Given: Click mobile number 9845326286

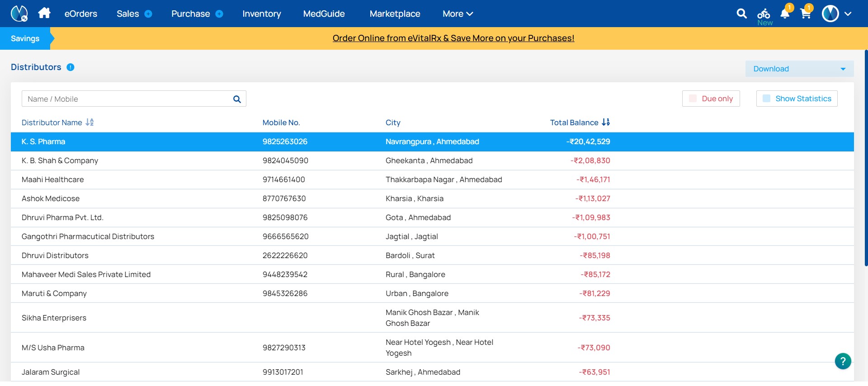Looking at the screenshot, I should coord(285,293).
